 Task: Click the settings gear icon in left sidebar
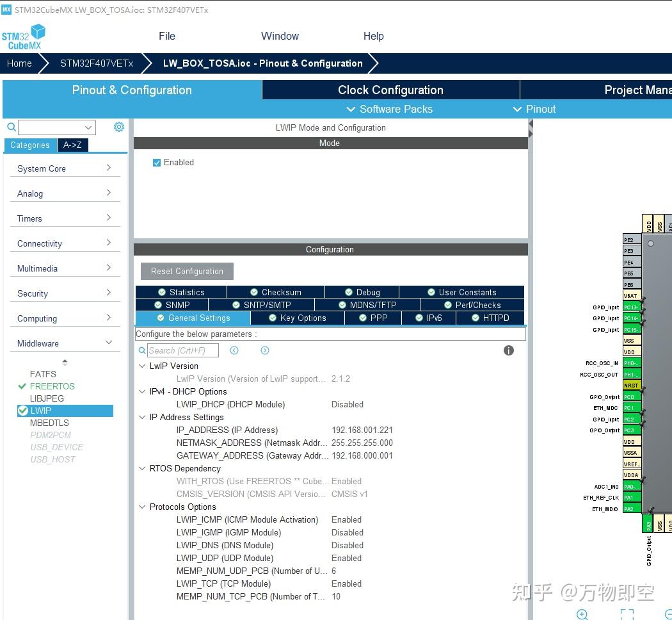coord(118,127)
